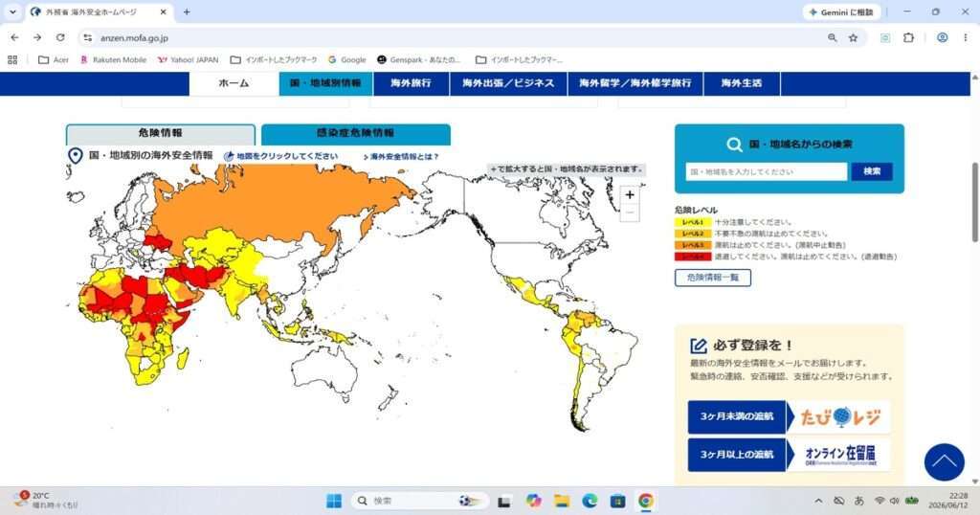The width and height of the screenshot is (980, 515).
Task: Open the Acer bookmark folder
Action: pos(54,60)
